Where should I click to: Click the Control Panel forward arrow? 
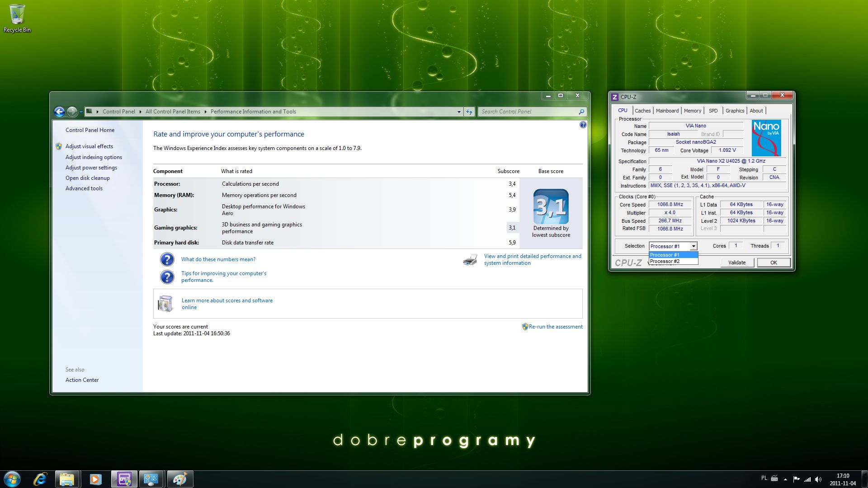pos(72,112)
